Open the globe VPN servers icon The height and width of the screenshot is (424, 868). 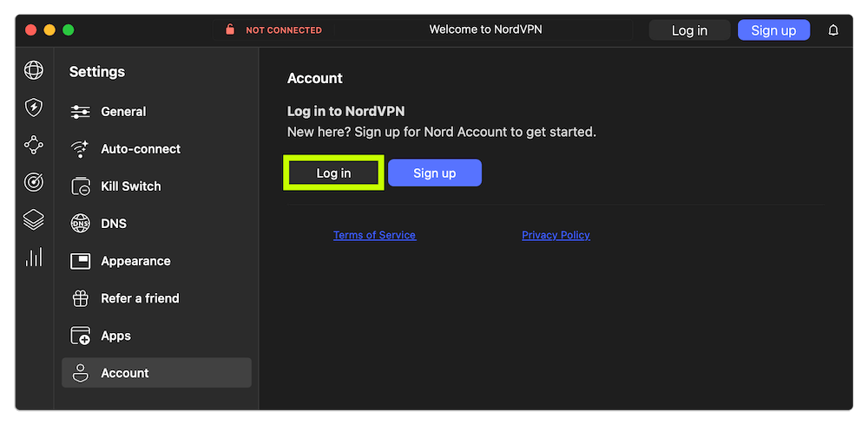[x=34, y=70]
